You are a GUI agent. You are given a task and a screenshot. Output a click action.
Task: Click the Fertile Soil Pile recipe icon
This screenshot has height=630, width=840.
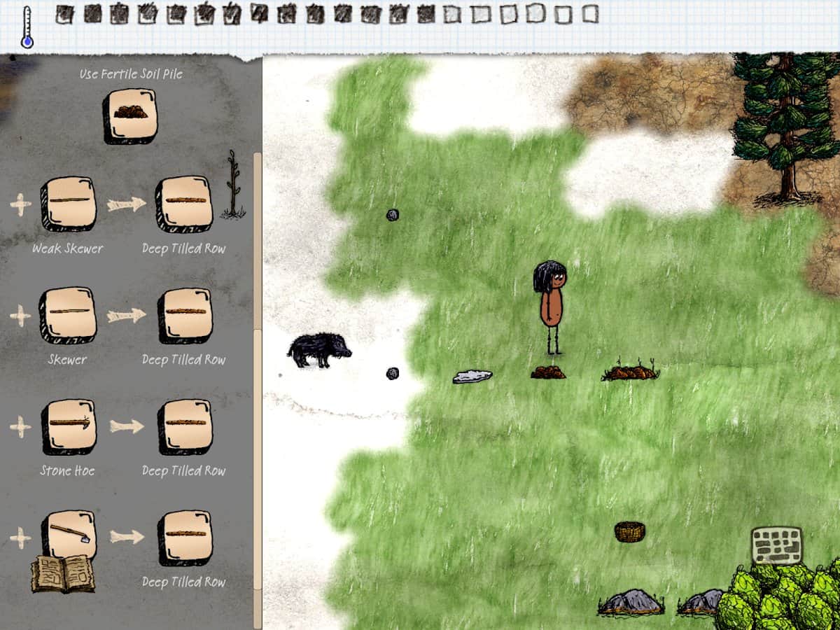130,115
